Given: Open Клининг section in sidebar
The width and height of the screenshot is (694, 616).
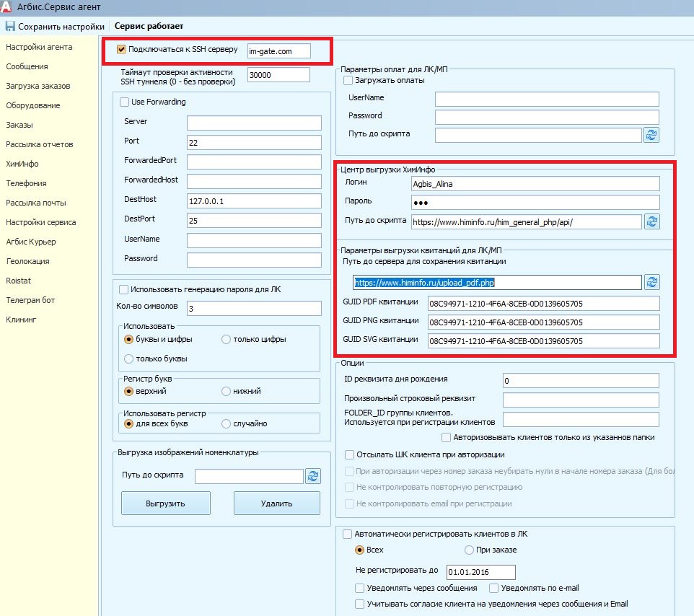Looking at the screenshot, I should 21,320.
